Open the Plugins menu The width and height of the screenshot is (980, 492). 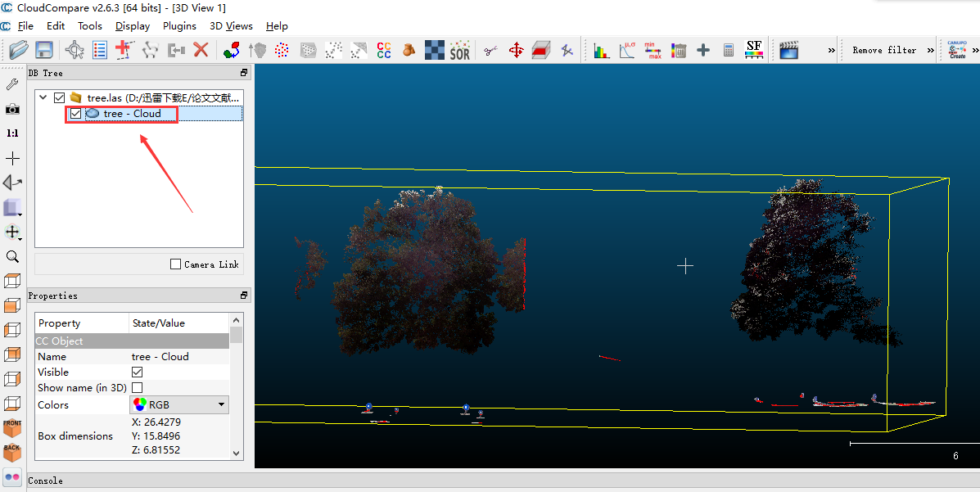(x=179, y=26)
